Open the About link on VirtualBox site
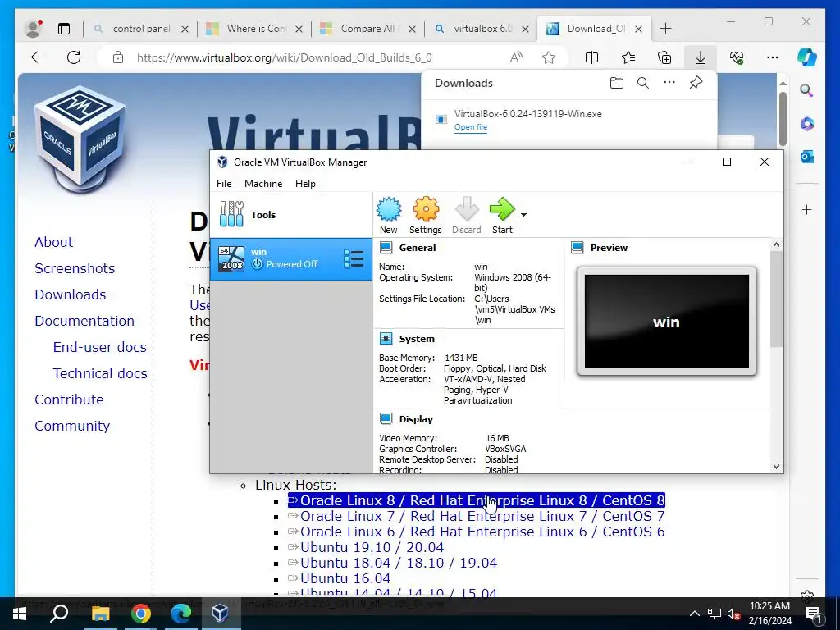The height and width of the screenshot is (630, 840). point(53,242)
